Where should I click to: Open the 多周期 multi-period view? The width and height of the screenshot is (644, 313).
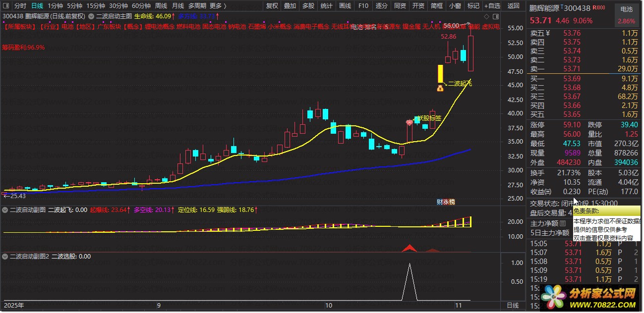[x=197, y=6]
